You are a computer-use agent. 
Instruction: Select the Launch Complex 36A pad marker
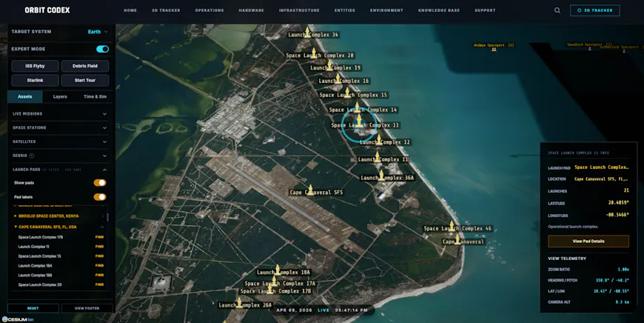pos(381,175)
